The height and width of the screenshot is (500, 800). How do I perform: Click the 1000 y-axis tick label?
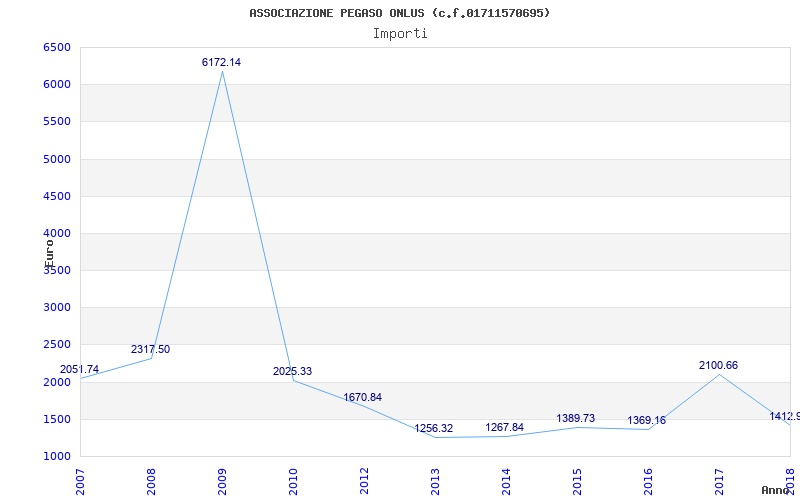(57, 457)
